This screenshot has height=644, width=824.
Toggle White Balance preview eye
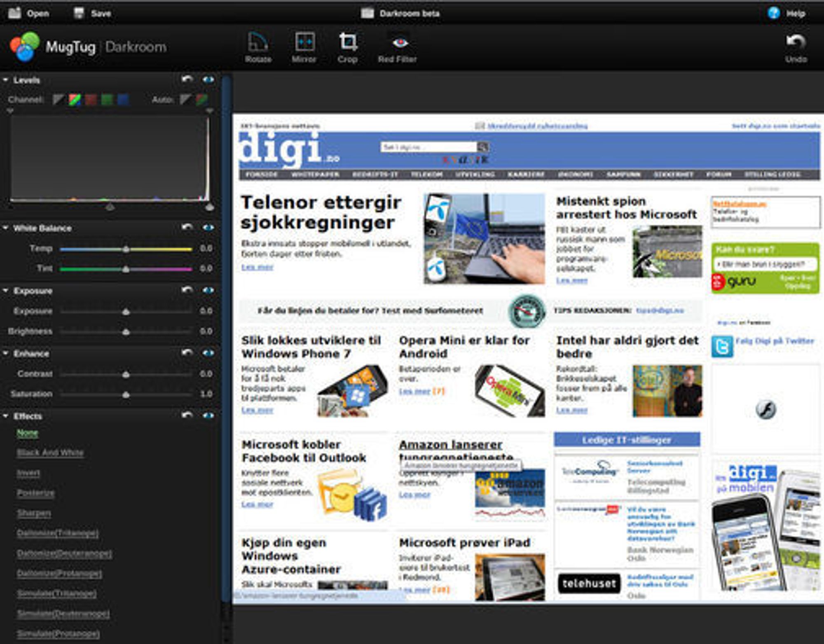click(208, 227)
